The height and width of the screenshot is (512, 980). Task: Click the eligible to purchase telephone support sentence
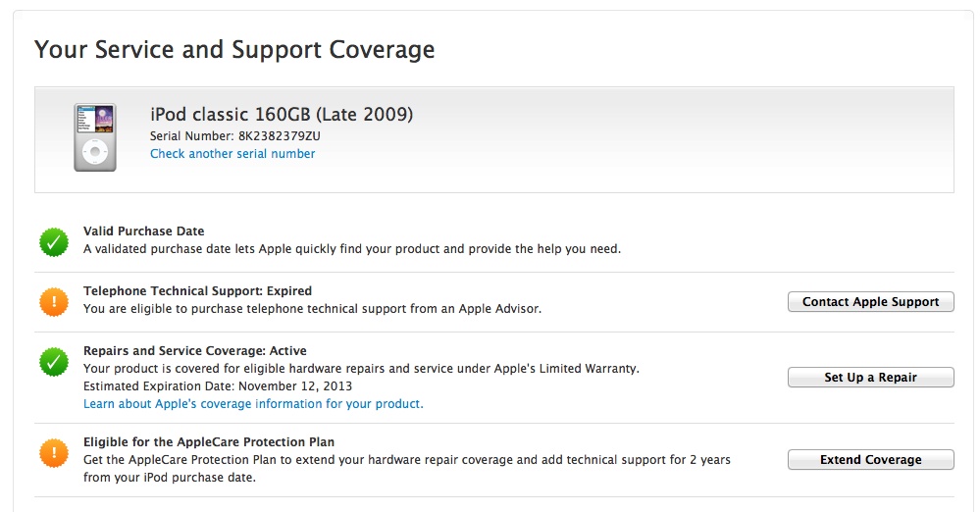[x=313, y=309]
